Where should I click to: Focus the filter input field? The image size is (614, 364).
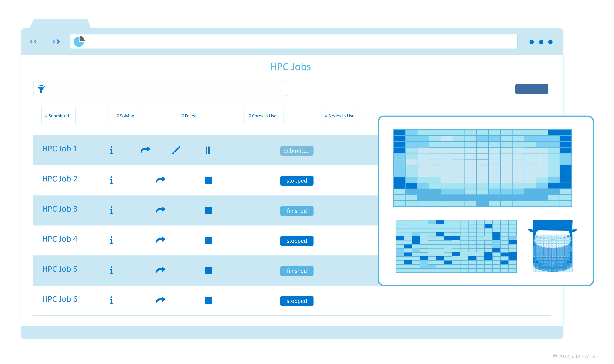161,89
